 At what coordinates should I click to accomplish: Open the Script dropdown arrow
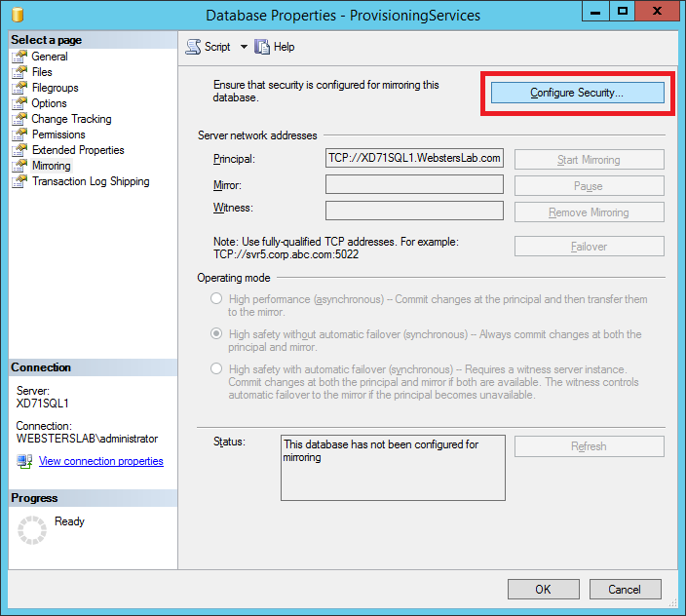244,47
